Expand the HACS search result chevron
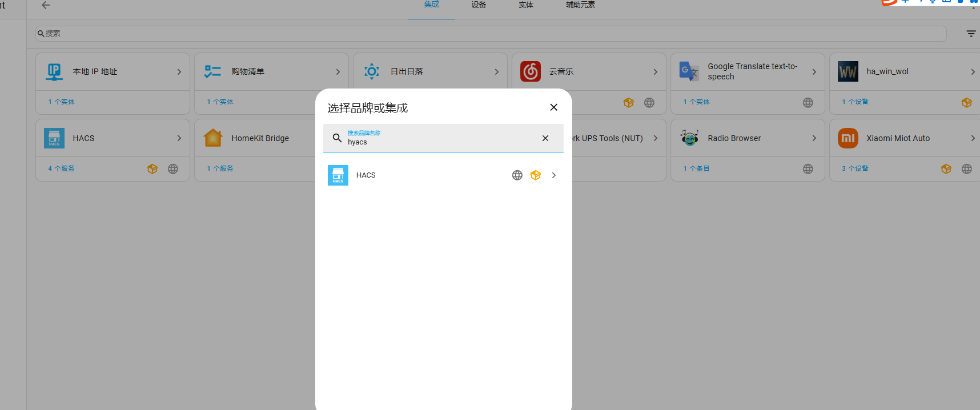 (553, 175)
